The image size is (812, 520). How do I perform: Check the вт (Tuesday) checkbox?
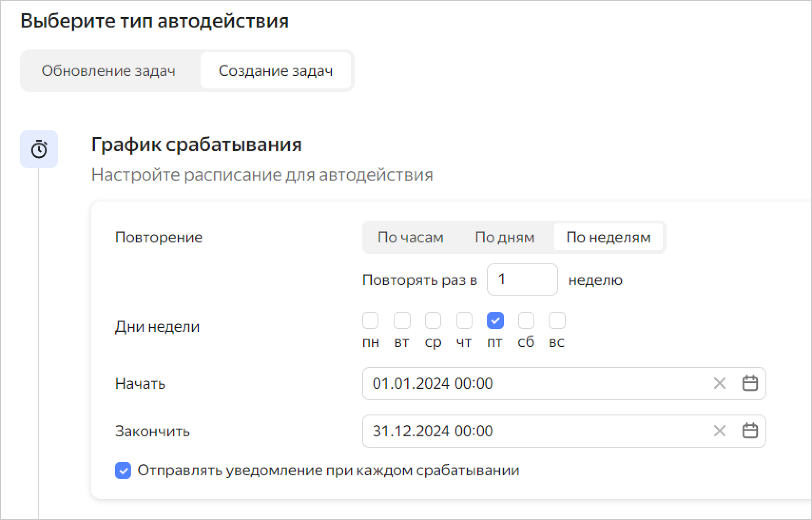pyautogui.click(x=402, y=320)
